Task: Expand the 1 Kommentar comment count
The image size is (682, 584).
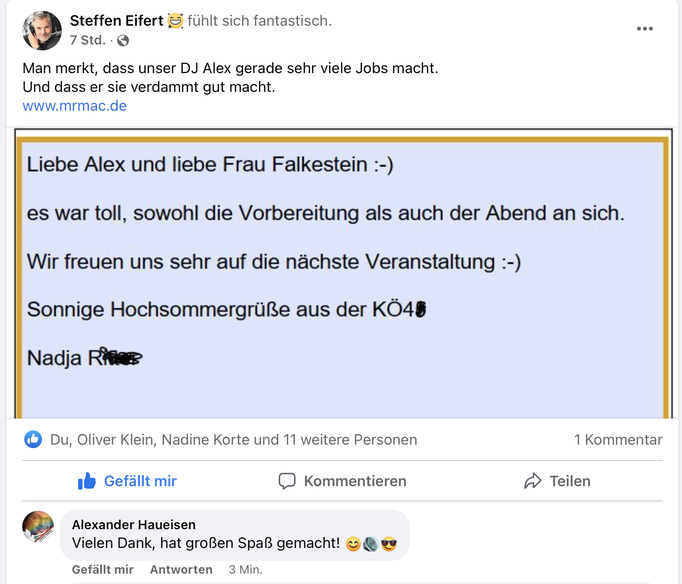Action: [x=617, y=440]
